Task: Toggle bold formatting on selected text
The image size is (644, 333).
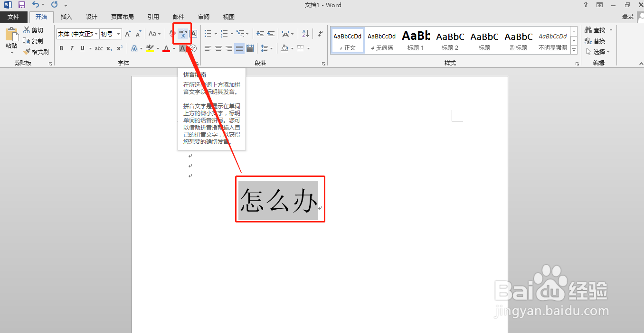Action: coord(61,48)
